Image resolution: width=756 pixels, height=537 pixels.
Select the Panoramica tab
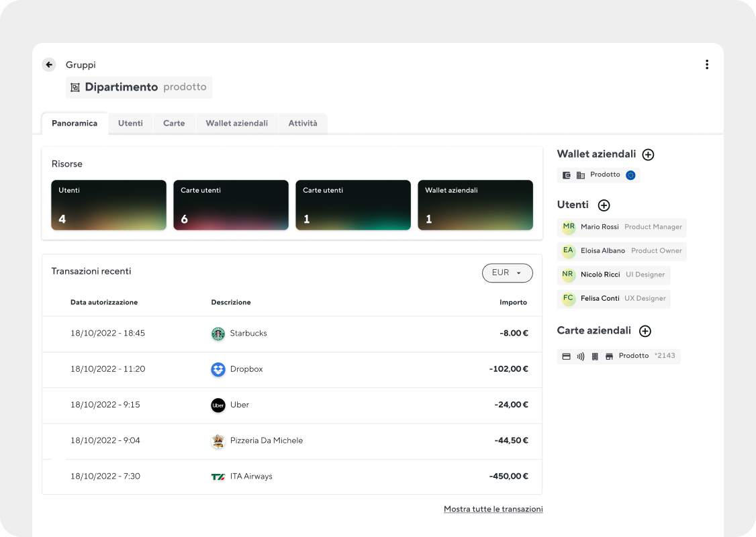coord(75,124)
